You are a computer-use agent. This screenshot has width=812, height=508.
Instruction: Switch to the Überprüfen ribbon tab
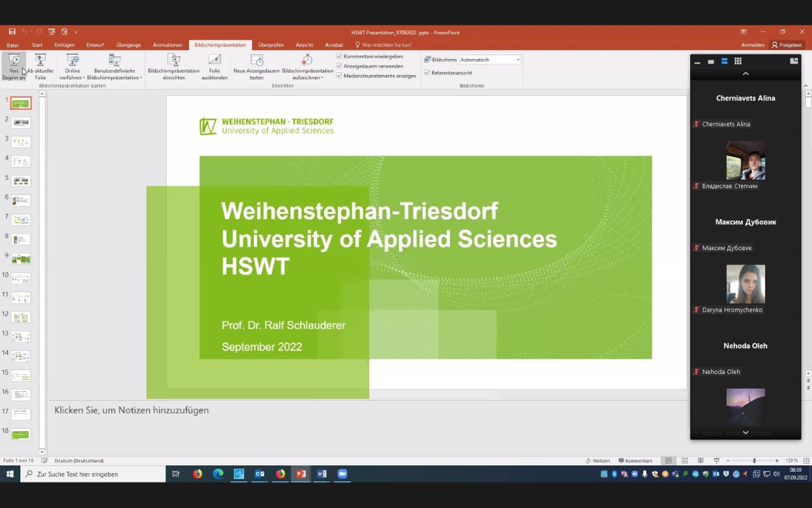click(271, 45)
